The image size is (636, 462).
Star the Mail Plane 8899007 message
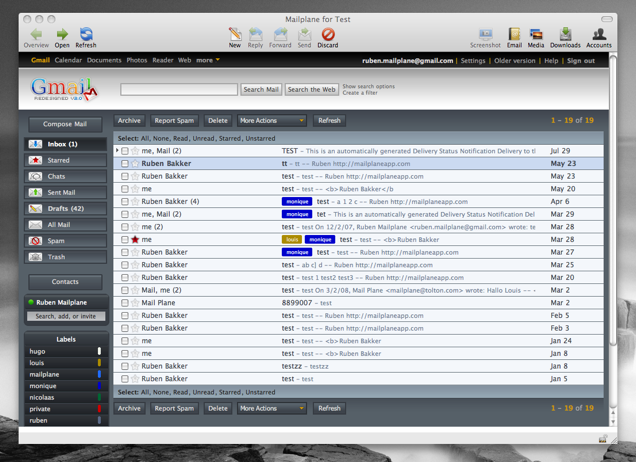tap(135, 303)
